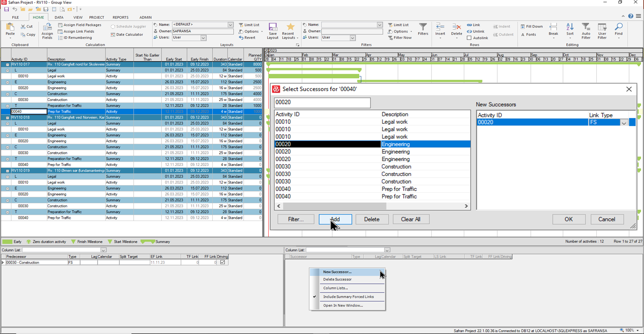
Task: Click the Delete button in successors dialog
Action: tap(372, 219)
